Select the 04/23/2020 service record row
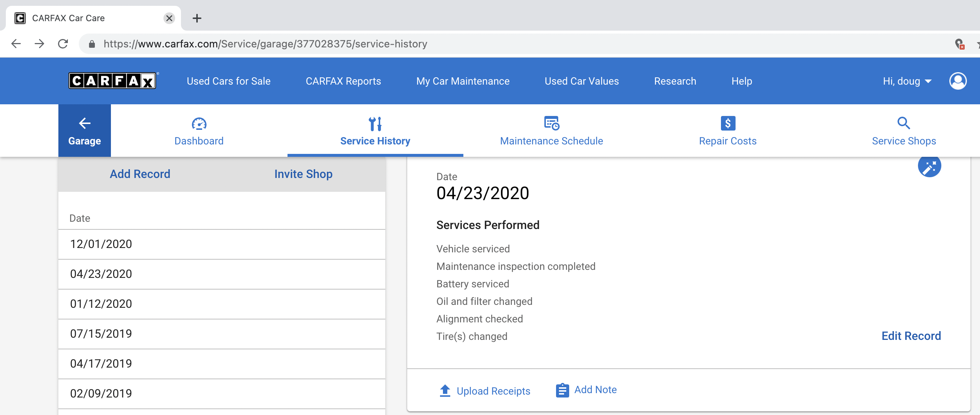The width and height of the screenshot is (980, 415). pos(222,274)
